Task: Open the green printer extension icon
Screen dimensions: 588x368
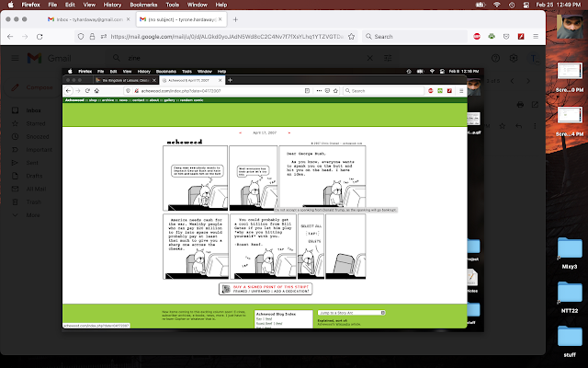Action: [492, 37]
